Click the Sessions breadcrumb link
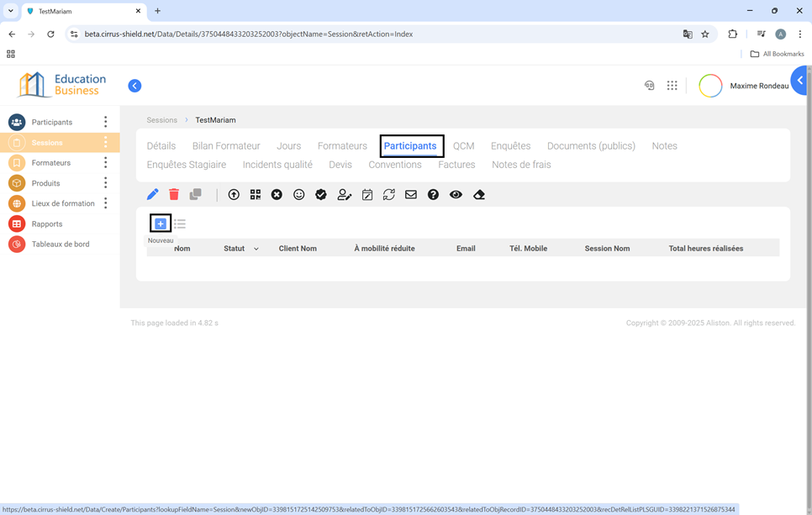The image size is (812, 515). click(x=162, y=120)
